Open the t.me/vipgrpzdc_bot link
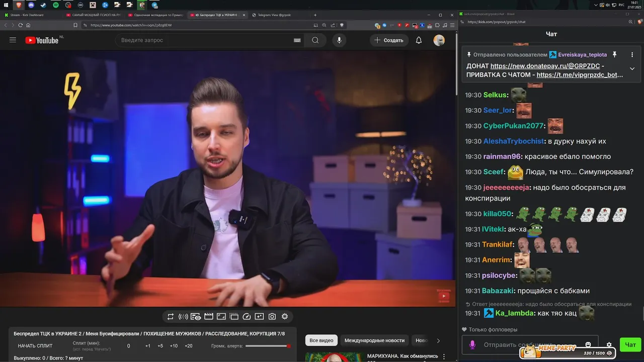 click(580, 75)
